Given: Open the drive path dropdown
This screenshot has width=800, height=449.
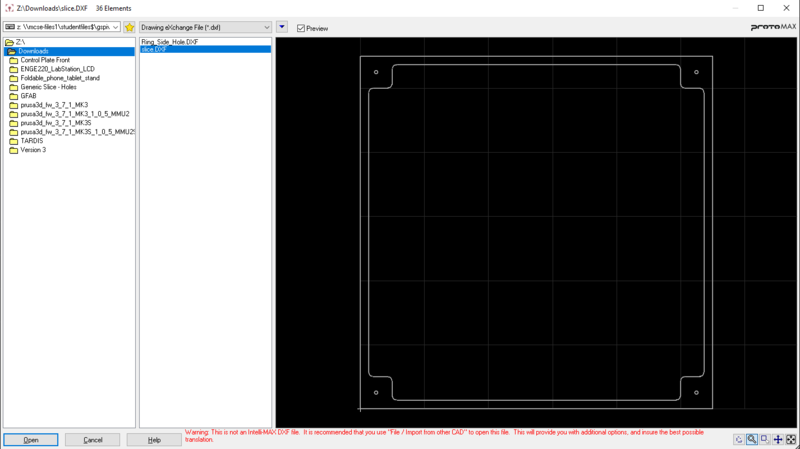Looking at the screenshot, I should [x=115, y=27].
